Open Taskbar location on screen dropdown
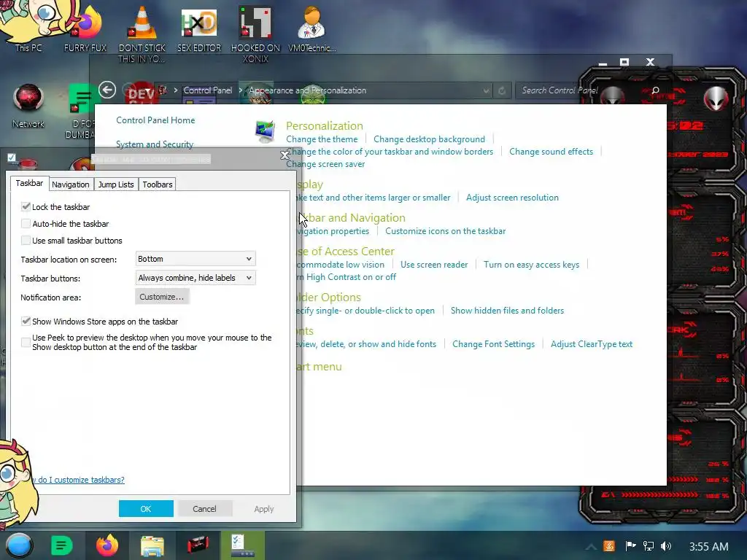The width and height of the screenshot is (747, 560). coord(196,259)
